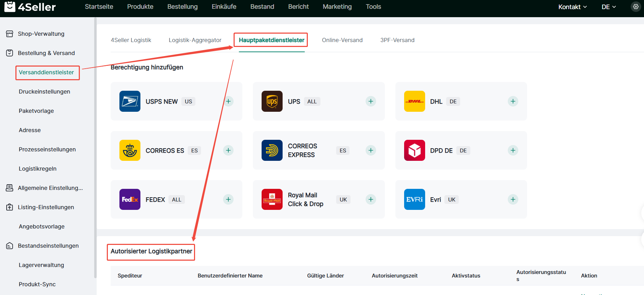This screenshot has height=295, width=644.
Task: Collapse Listing-Einstellungen section
Action: (x=46, y=207)
